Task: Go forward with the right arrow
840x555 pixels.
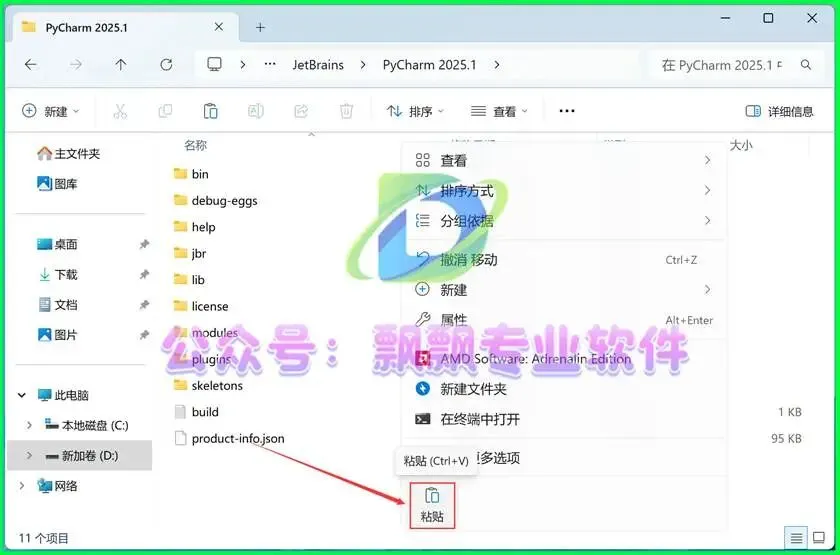Action: click(76, 65)
